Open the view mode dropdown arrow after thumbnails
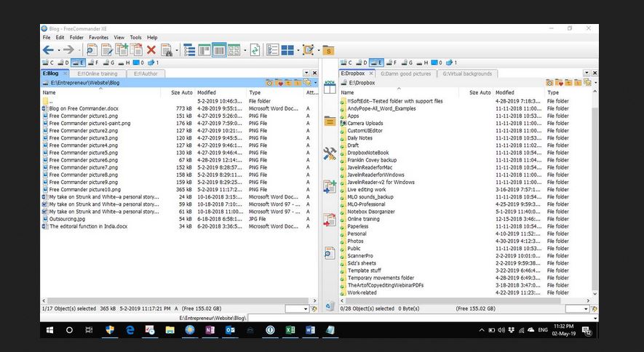644x352 pixels. click(x=245, y=50)
